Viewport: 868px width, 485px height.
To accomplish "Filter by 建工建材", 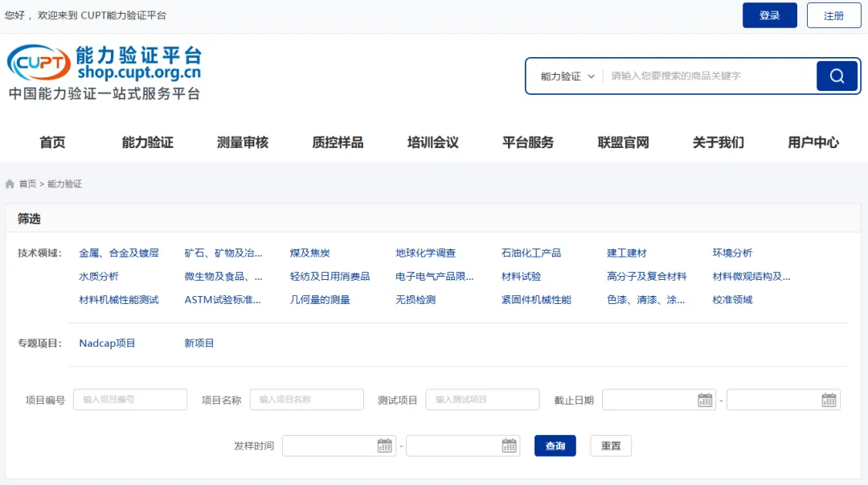I will coord(627,253).
